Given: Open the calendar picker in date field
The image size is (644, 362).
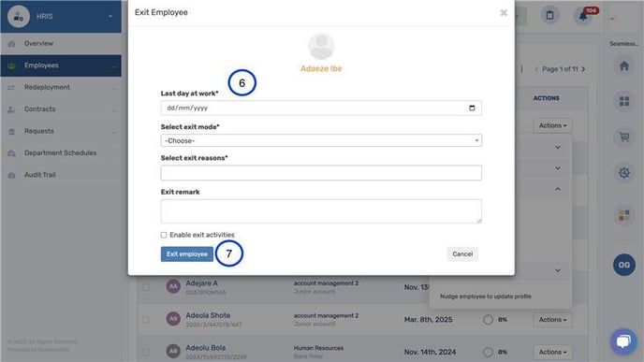Looking at the screenshot, I should coord(472,108).
